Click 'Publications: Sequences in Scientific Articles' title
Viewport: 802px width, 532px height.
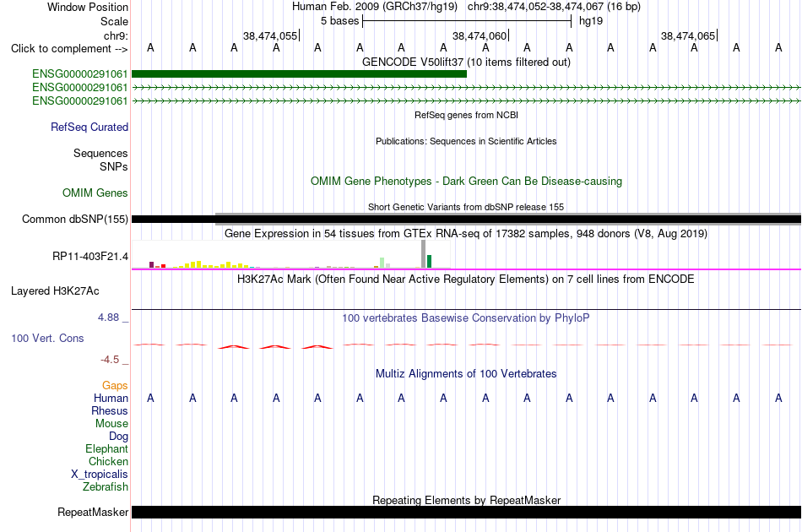pyautogui.click(x=467, y=141)
